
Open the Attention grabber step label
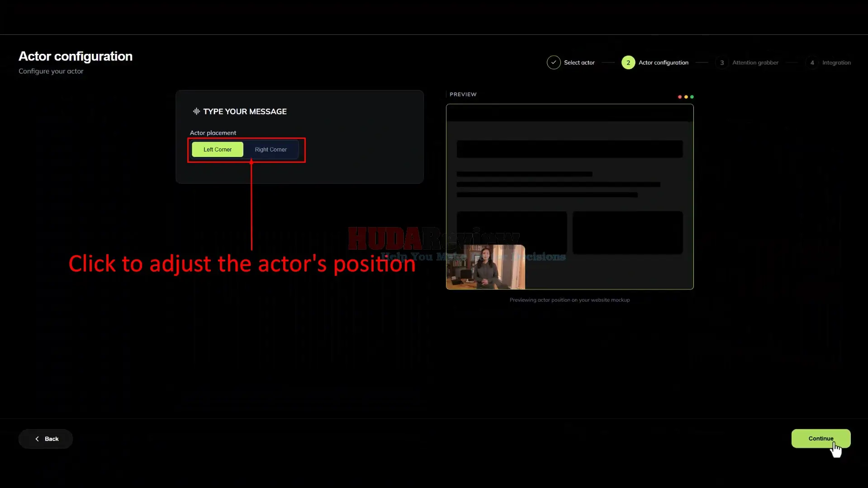tap(755, 62)
